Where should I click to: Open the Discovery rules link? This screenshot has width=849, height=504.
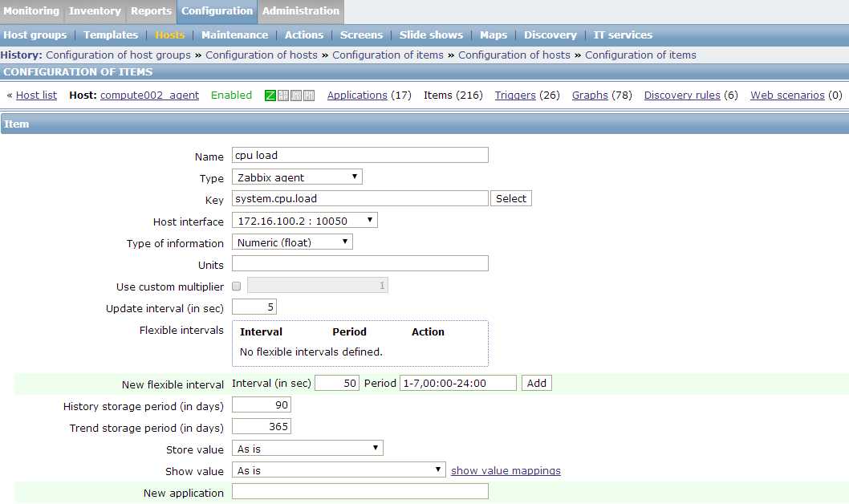tap(682, 96)
